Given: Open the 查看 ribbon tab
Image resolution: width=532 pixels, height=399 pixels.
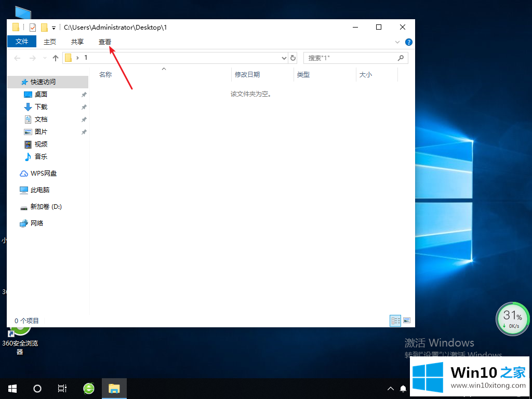Looking at the screenshot, I should (105, 42).
